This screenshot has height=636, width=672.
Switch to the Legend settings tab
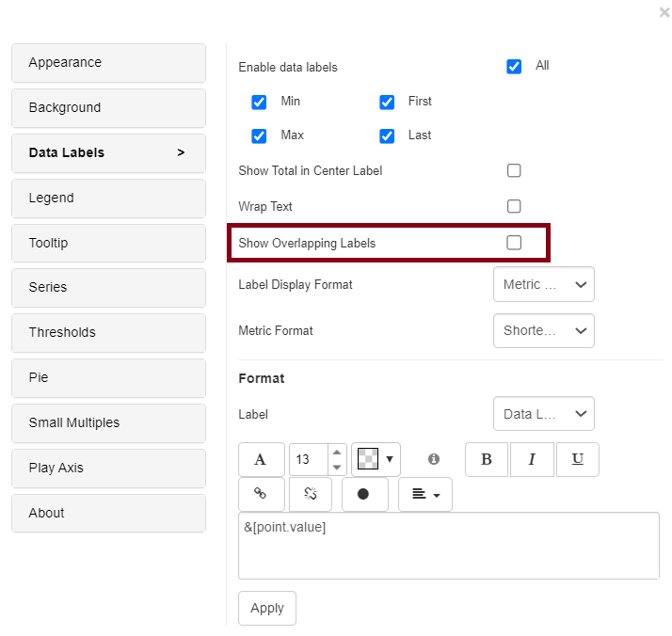[108, 198]
